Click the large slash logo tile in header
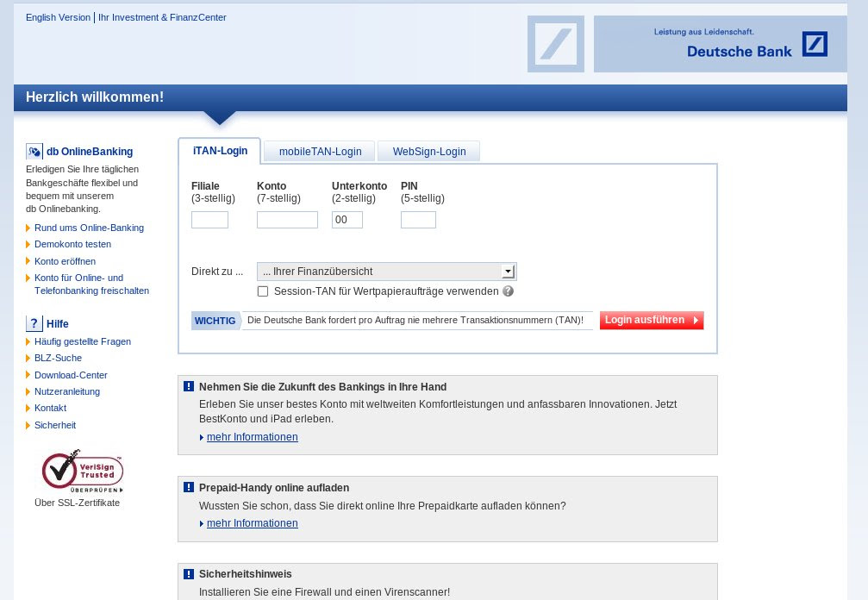 click(556, 44)
